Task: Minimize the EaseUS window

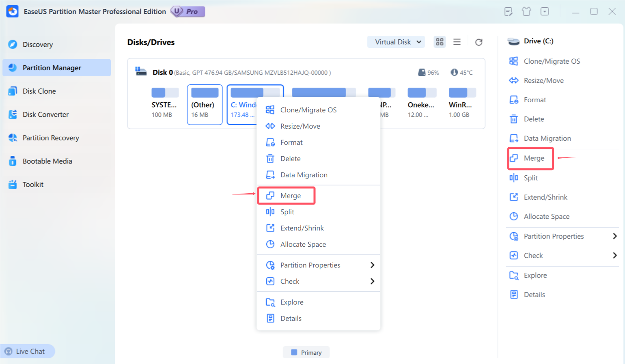Action: (x=575, y=12)
